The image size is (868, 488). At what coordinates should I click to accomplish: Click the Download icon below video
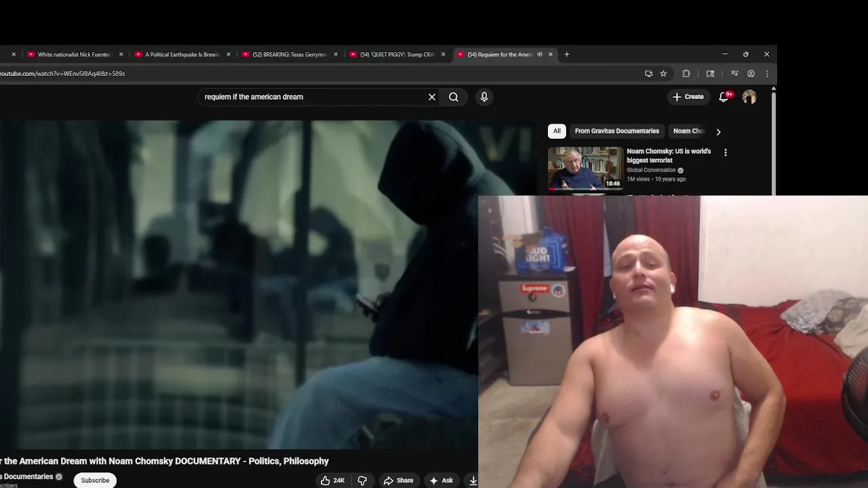[x=473, y=481]
